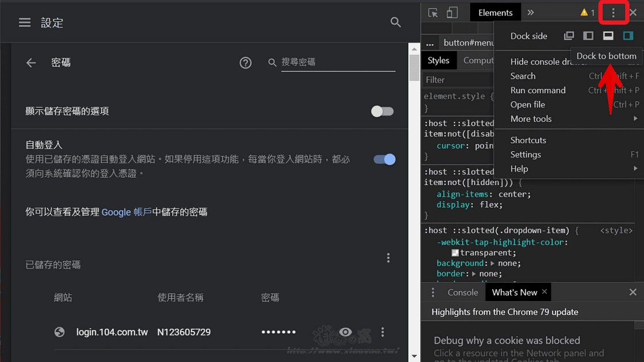Go back from the 密碼 page
The width and height of the screenshot is (644, 362).
coord(31,63)
